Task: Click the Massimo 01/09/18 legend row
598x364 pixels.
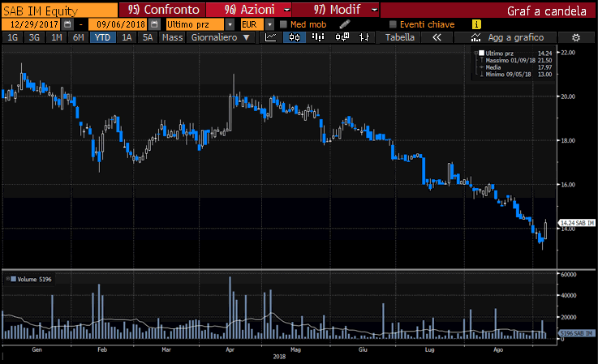Action: (x=515, y=60)
